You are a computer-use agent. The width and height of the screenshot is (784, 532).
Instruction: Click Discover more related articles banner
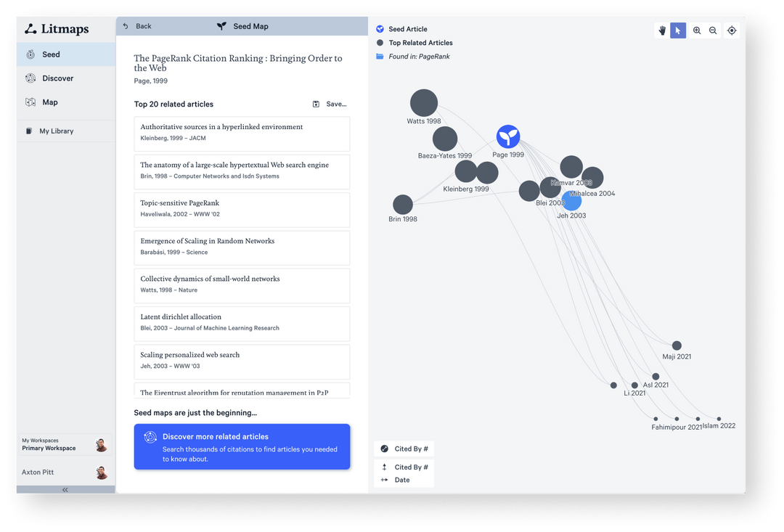tap(242, 446)
